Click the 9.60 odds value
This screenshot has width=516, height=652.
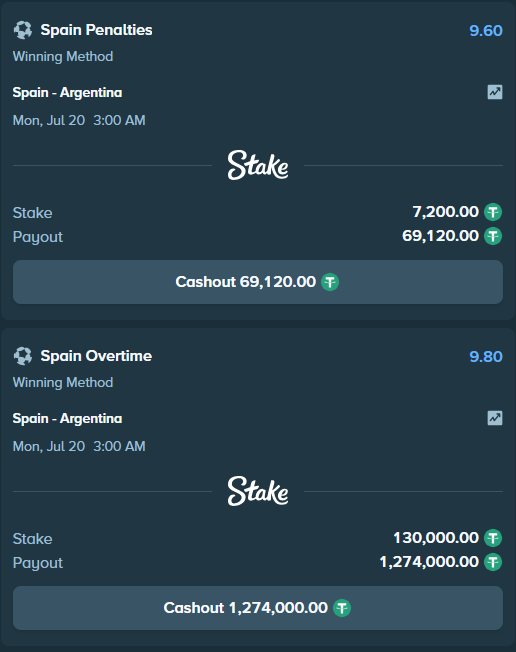click(x=486, y=30)
